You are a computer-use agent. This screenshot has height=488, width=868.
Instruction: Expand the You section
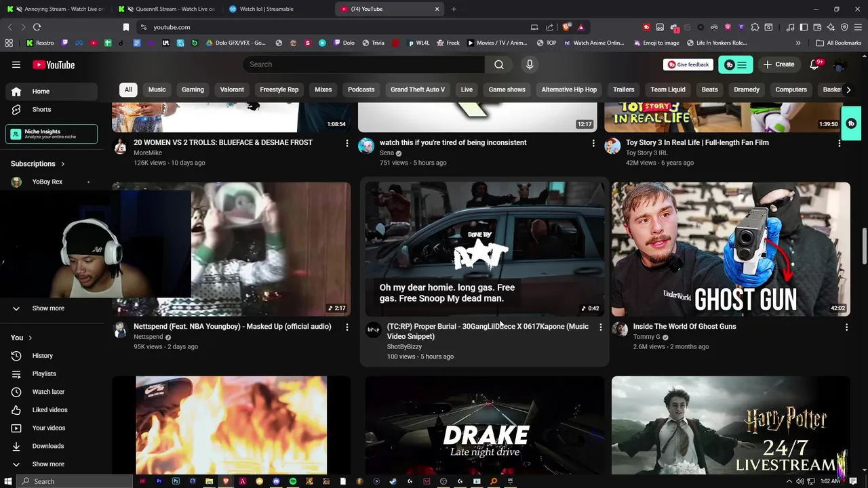point(21,338)
